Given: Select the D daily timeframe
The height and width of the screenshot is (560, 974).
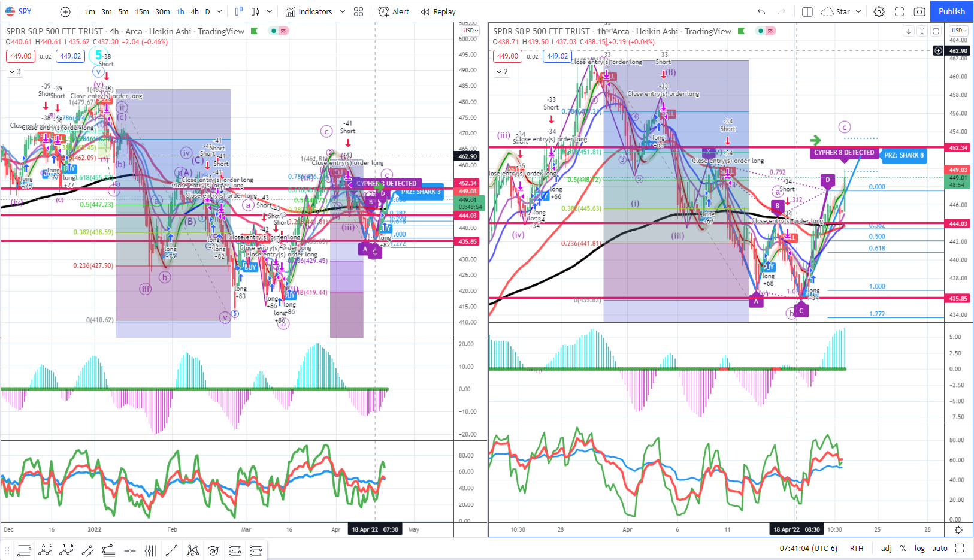Looking at the screenshot, I should 208,11.
